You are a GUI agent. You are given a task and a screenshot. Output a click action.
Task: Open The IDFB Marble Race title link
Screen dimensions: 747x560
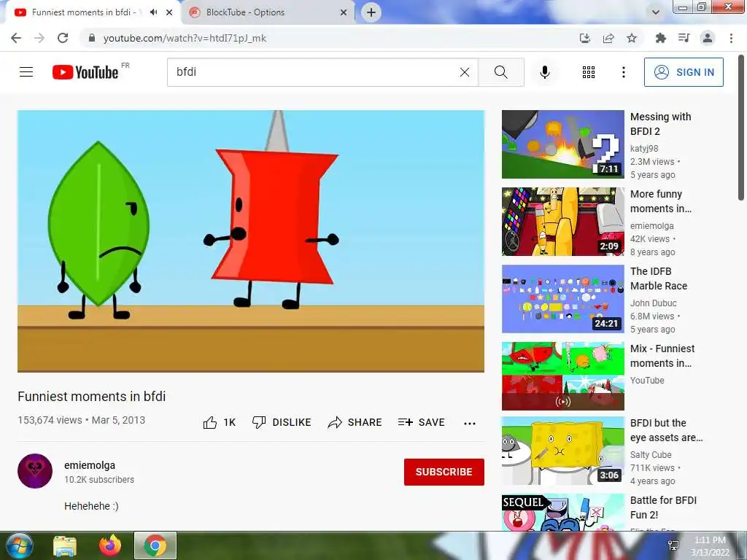659,279
